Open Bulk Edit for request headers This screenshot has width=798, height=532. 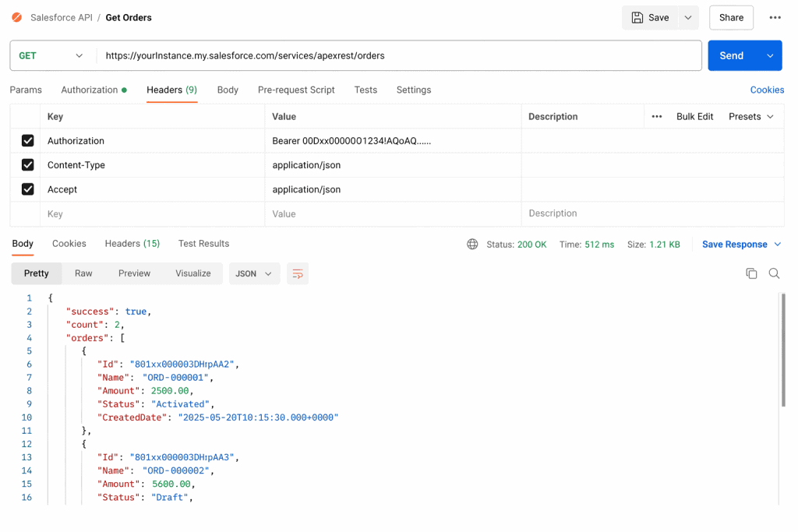pyautogui.click(x=694, y=116)
